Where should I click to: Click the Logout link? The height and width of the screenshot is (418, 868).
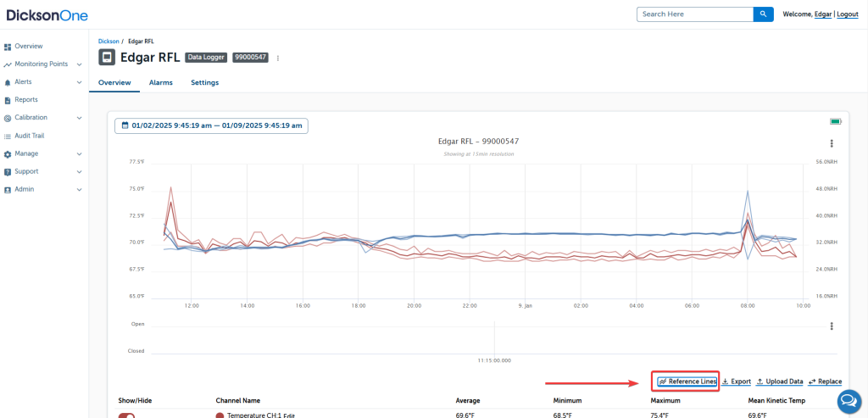(847, 14)
